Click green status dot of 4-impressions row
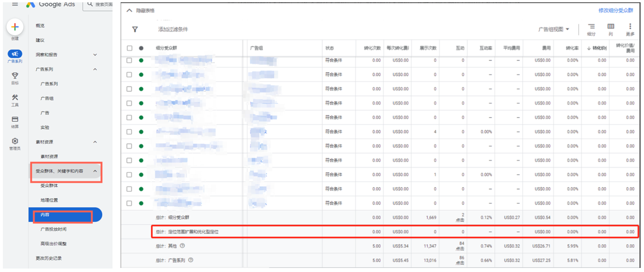 [x=141, y=132]
